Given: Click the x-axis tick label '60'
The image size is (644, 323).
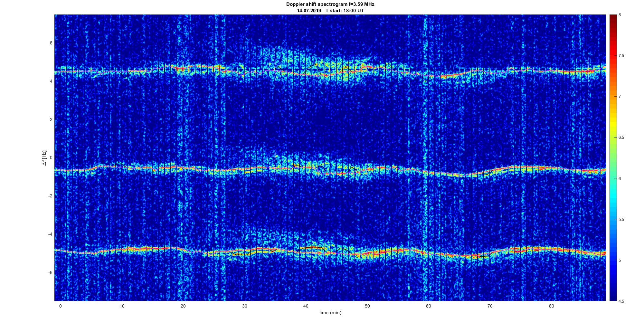Looking at the screenshot, I should [429, 306].
